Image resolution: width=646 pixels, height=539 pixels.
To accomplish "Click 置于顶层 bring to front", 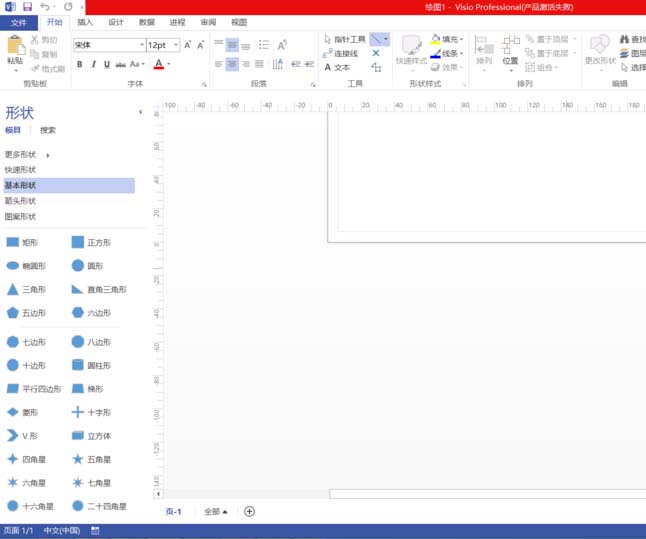I will [x=548, y=39].
